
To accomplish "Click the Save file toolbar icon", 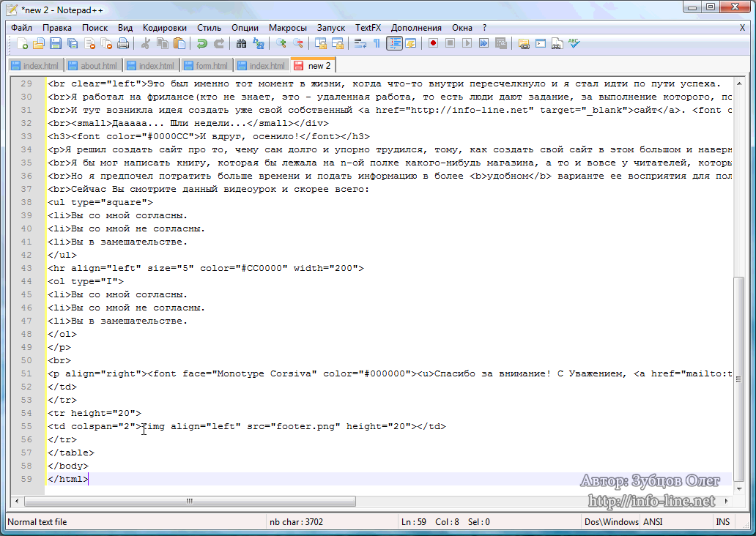I will [56, 44].
